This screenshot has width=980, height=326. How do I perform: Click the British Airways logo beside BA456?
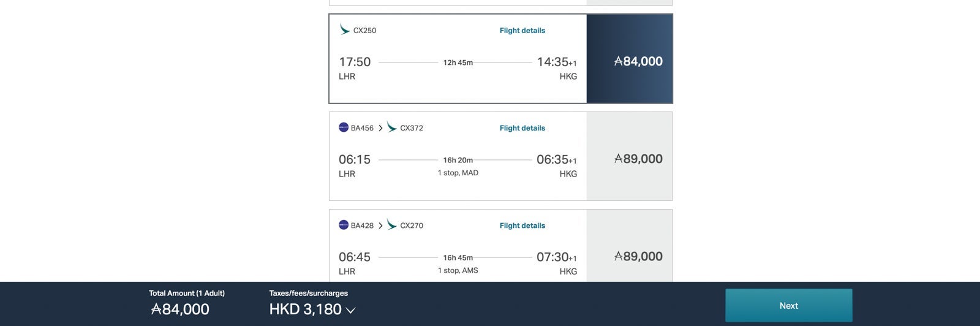pyautogui.click(x=344, y=127)
